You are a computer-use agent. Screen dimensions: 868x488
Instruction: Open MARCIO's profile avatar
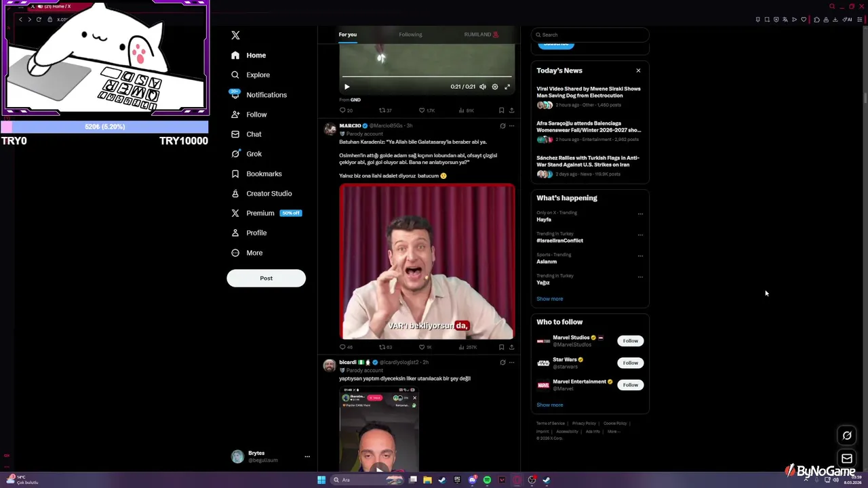(x=330, y=129)
